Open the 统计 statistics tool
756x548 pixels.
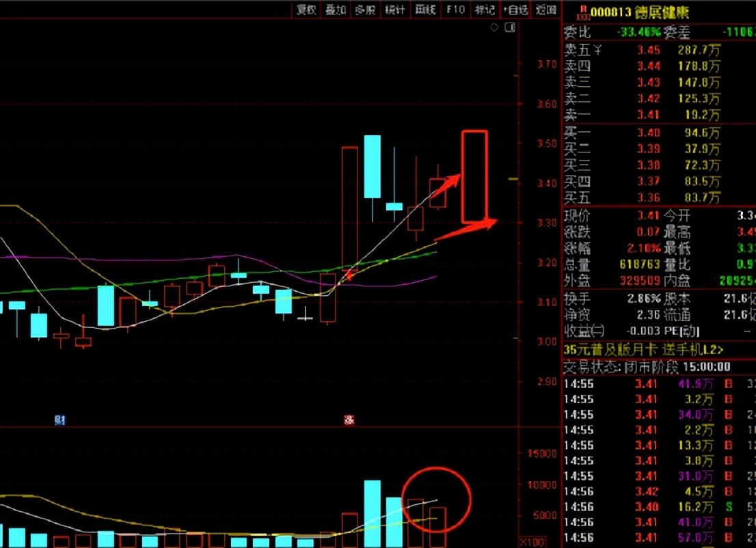click(x=395, y=10)
